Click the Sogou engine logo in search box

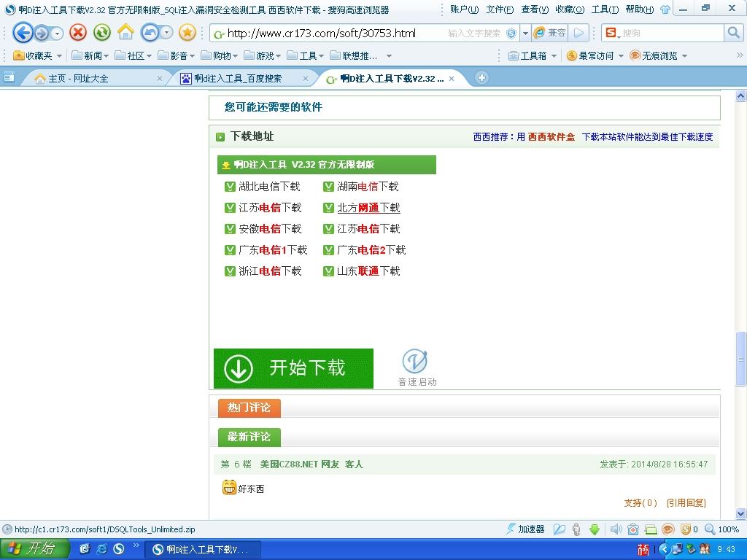(611, 33)
